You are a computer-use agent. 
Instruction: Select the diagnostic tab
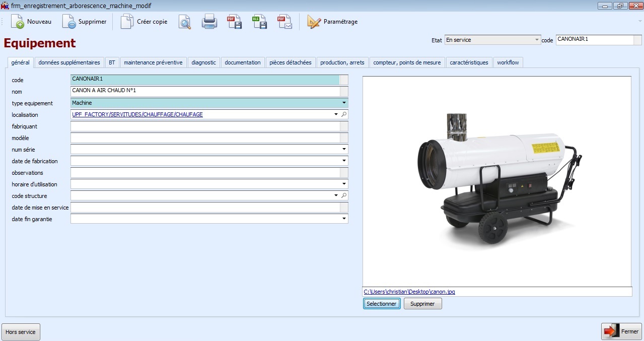point(204,62)
